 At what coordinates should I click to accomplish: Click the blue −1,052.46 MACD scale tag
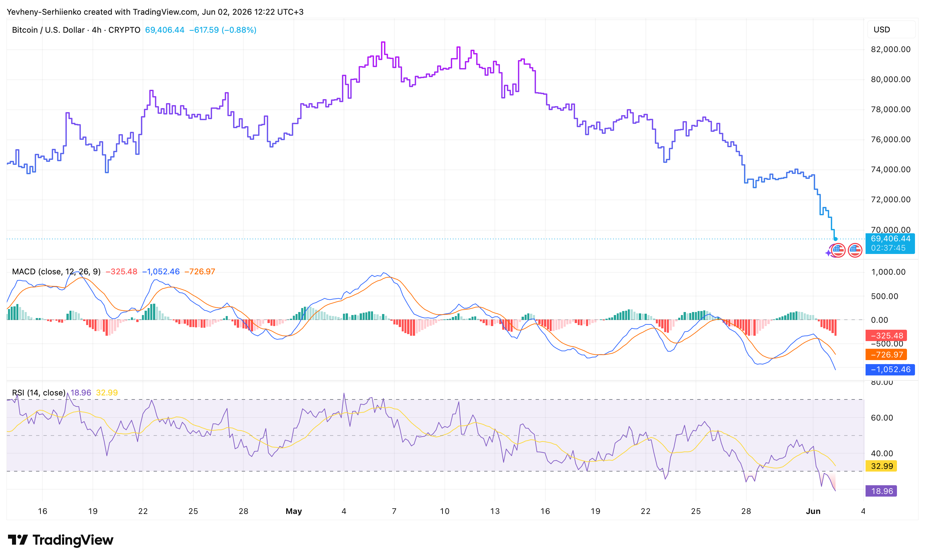coord(890,369)
